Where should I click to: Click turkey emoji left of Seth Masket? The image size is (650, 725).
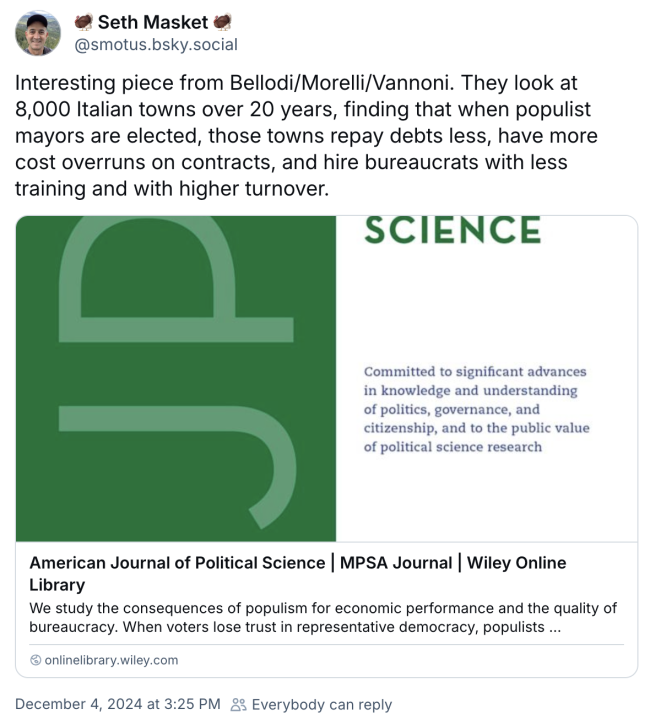(x=83, y=22)
